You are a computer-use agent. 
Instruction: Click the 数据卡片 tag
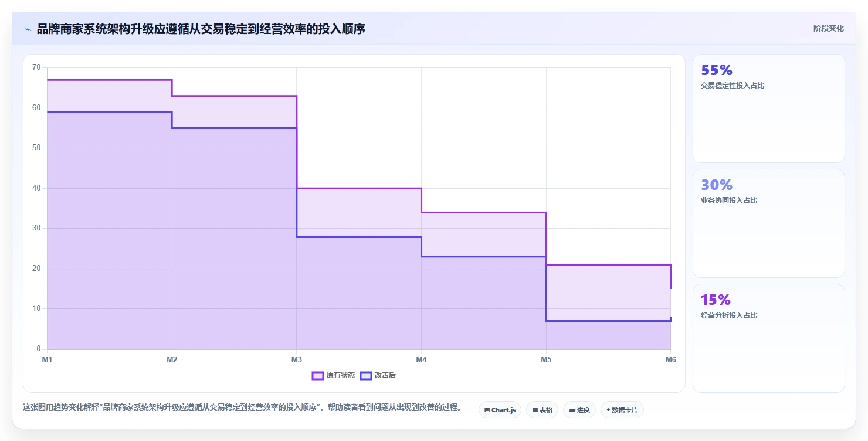click(x=622, y=410)
